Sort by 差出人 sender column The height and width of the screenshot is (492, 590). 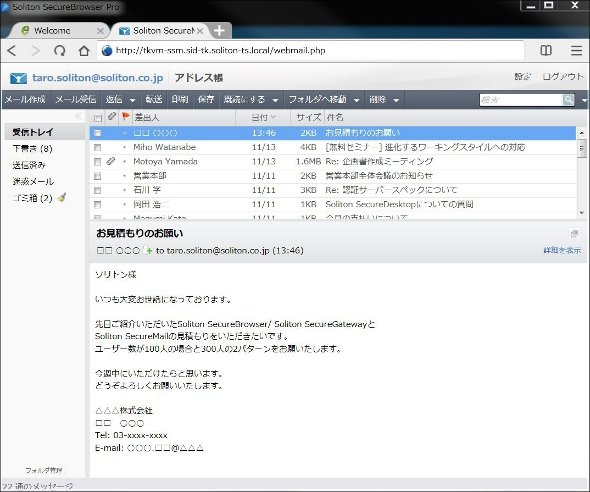tap(184, 117)
